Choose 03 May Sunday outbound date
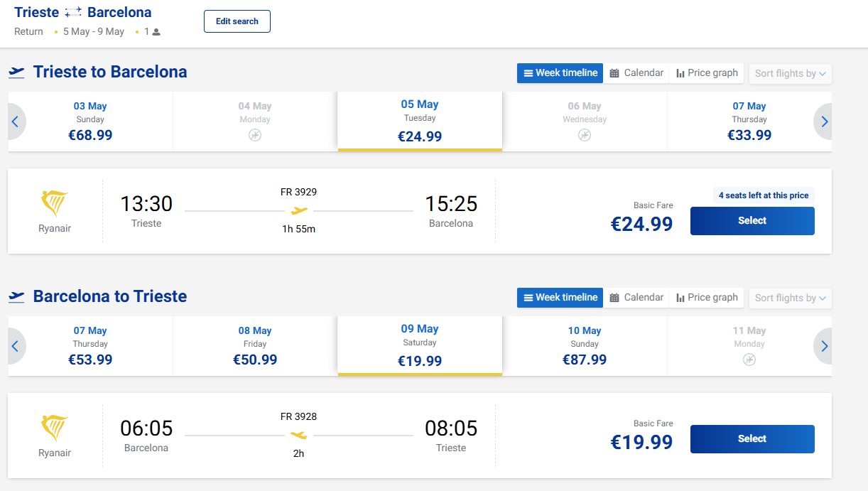Screen dimensions: 868x491 tap(90, 122)
